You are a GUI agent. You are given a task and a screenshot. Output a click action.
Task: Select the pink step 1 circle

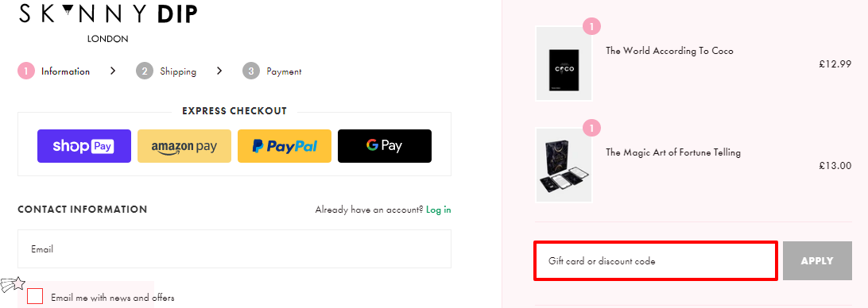pyautogui.click(x=26, y=71)
